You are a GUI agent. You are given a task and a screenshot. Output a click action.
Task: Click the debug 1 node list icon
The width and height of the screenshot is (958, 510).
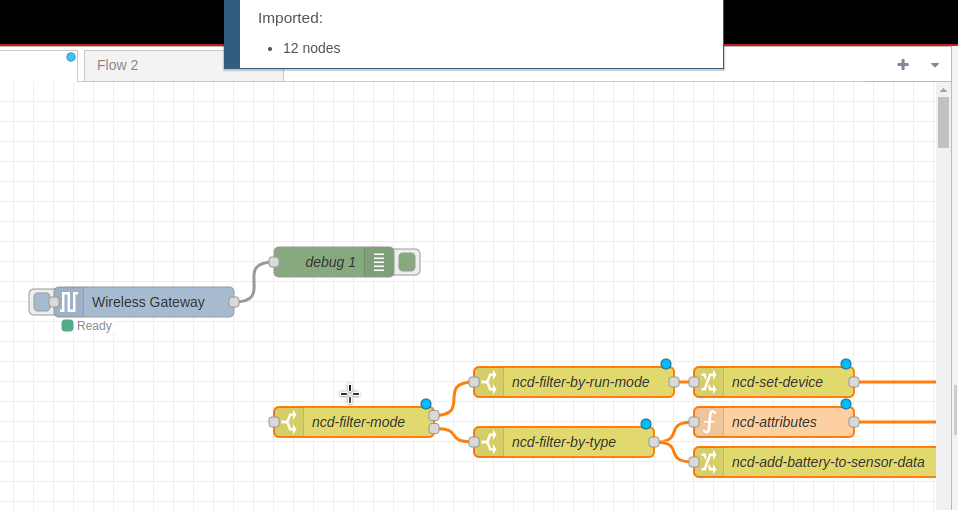(379, 262)
